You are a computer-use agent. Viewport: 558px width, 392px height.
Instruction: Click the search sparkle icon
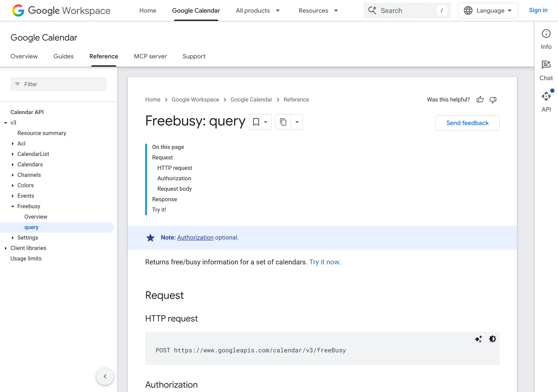click(x=372, y=10)
